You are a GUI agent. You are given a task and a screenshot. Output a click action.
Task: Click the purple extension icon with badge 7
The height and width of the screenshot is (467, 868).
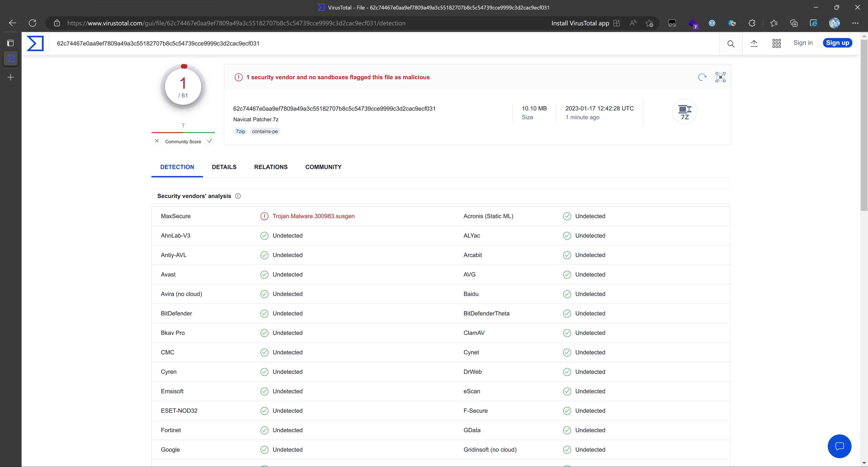coord(693,24)
